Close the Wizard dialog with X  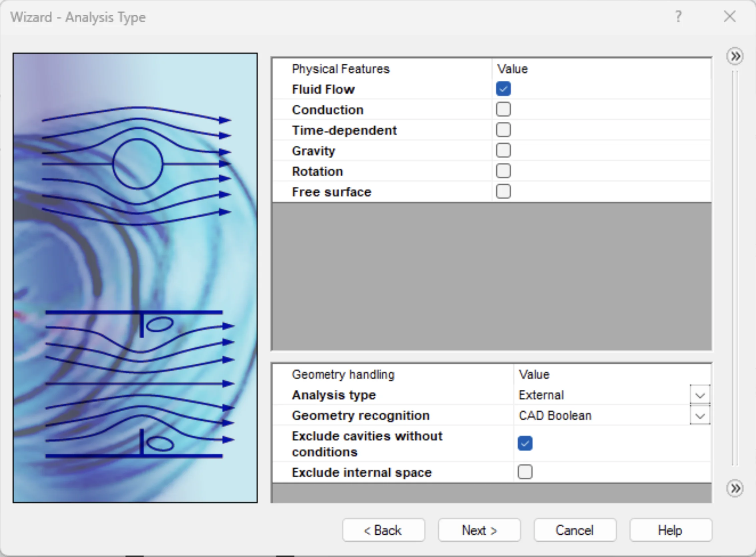tap(730, 16)
